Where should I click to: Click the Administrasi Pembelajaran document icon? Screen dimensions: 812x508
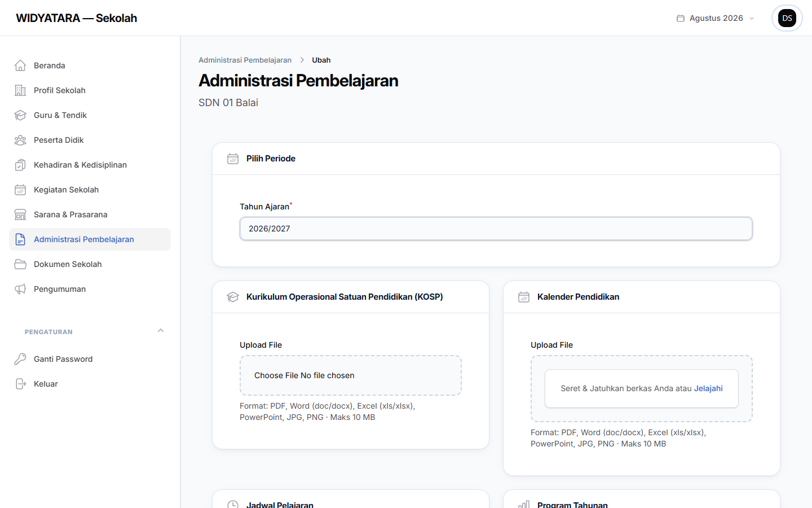20,239
